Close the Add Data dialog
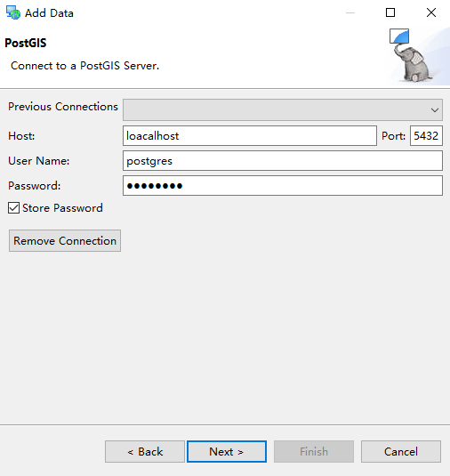 [431, 12]
